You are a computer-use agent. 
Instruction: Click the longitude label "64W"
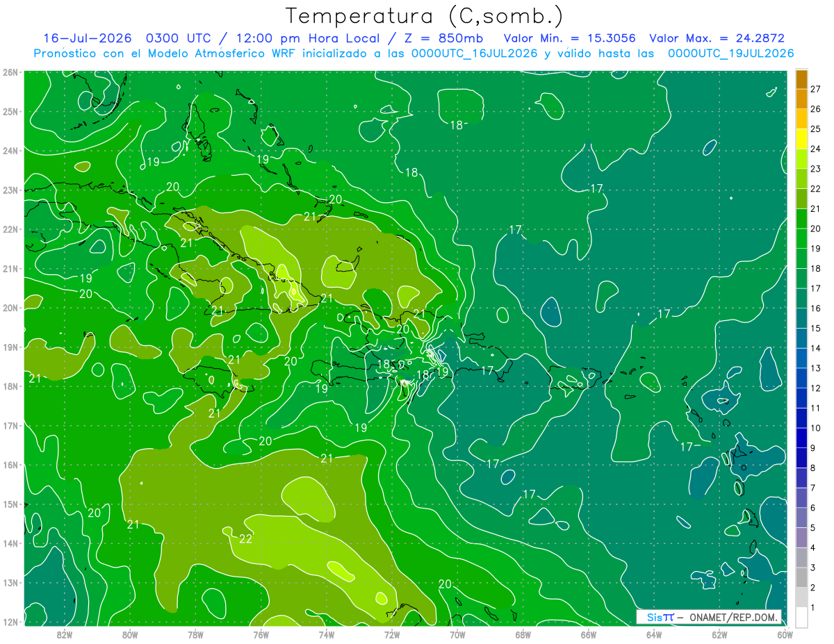pyautogui.click(x=654, y=634)
